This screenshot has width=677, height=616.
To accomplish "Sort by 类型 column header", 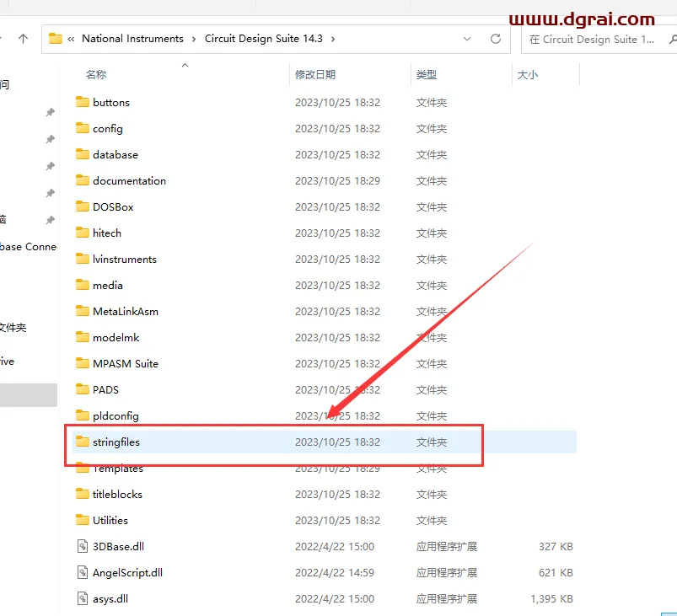I will point(426,74).
